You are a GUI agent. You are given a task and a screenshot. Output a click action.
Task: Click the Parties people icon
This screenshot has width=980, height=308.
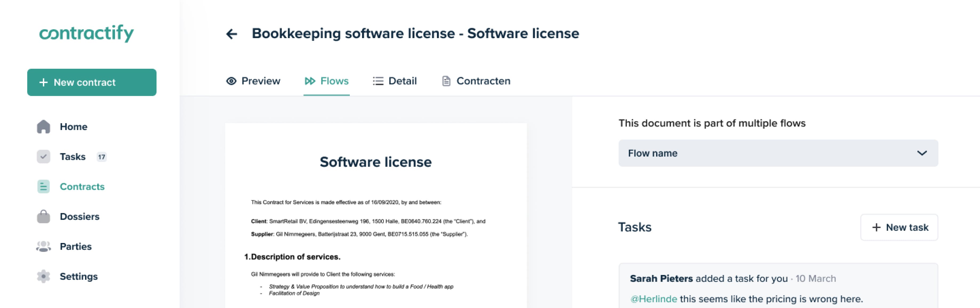43,246
